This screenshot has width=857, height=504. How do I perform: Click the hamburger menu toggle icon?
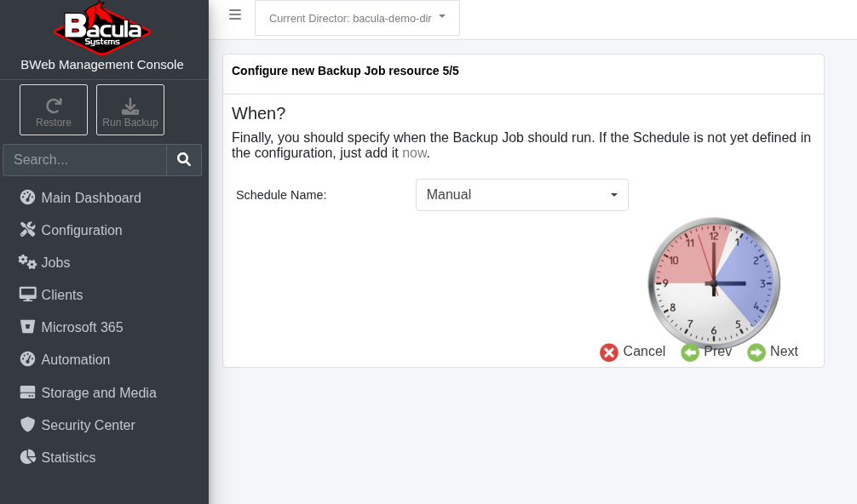tap(235, 14)
